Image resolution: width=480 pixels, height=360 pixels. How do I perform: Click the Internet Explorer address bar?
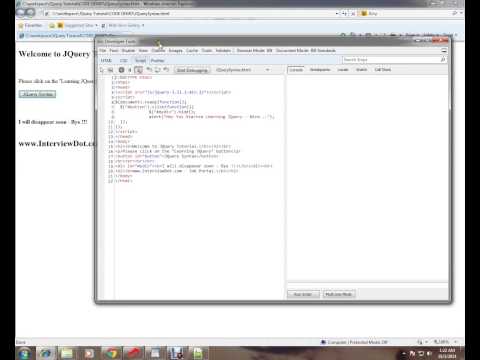190,14
